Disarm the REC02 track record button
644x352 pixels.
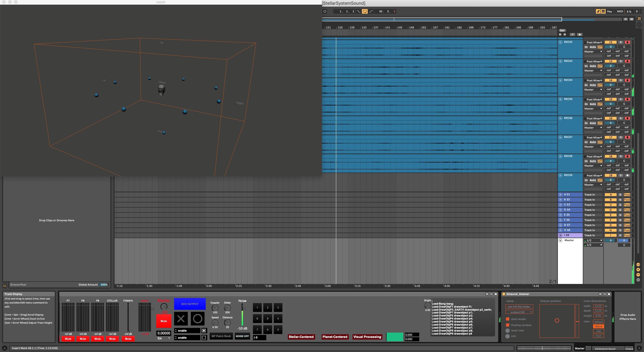(x=627, y=42)
